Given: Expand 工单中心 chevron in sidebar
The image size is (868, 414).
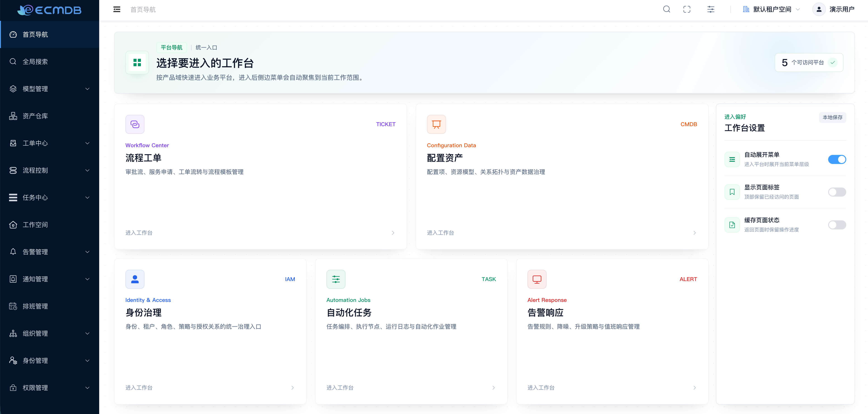Looking at the screenshot, I should [x=87, y=143].
